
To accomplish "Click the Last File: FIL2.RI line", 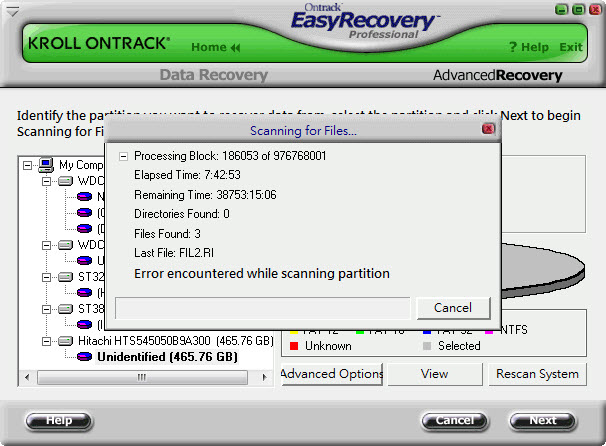I will (x=174, y=253).
